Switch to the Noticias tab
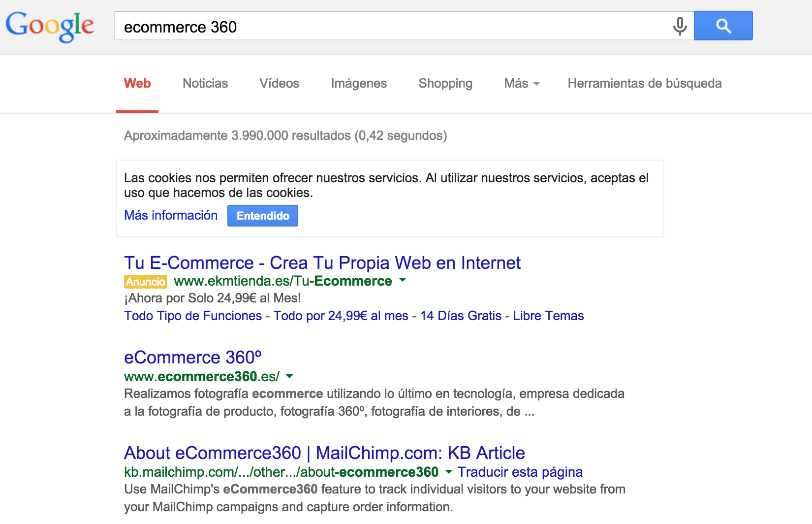Screen dimensions: 812x524 point(205,84)
